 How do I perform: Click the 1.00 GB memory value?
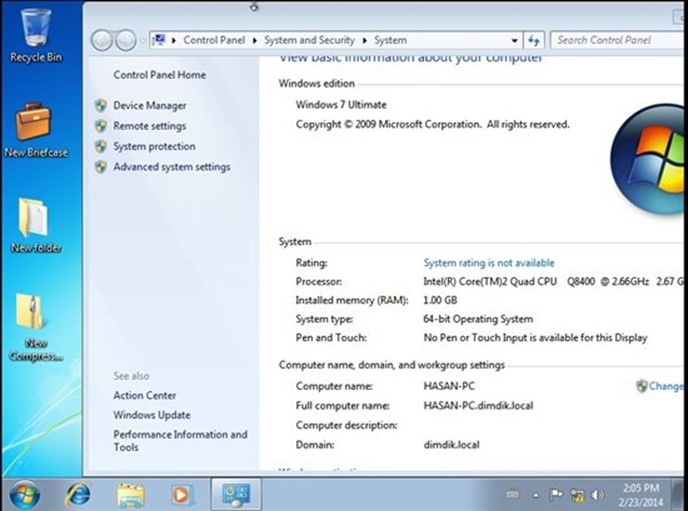pyautogui.click(x=440, y=300)
